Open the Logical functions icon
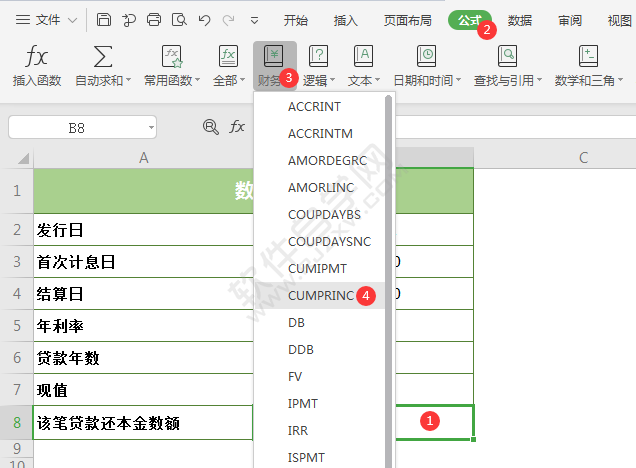Image resolution: width=636 pixels, height=468 pixels. coord(318,56)
